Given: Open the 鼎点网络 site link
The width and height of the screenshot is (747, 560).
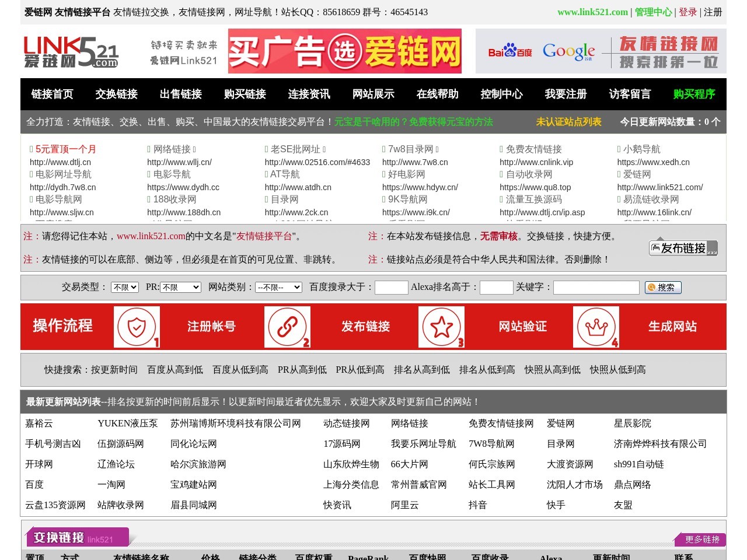Looking at the screenshot, I should coord(633,485).
